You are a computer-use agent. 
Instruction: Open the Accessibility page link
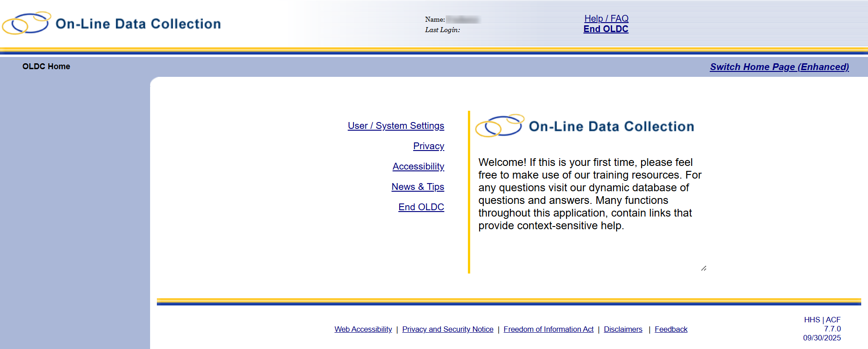tap(418, 166)
